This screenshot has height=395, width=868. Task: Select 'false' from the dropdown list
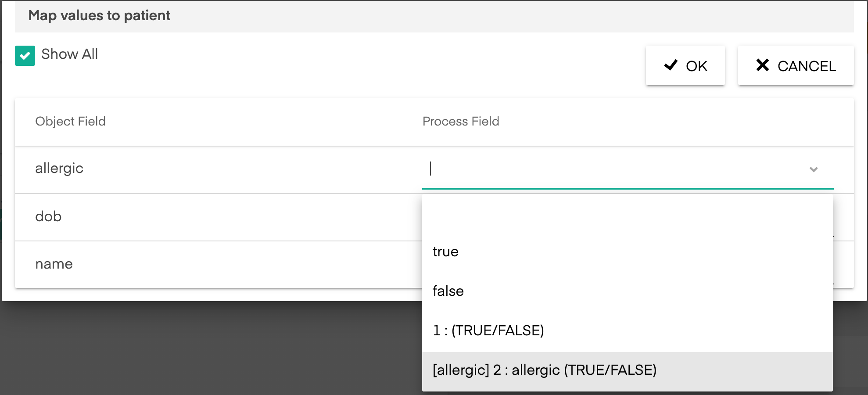[627, 291]
